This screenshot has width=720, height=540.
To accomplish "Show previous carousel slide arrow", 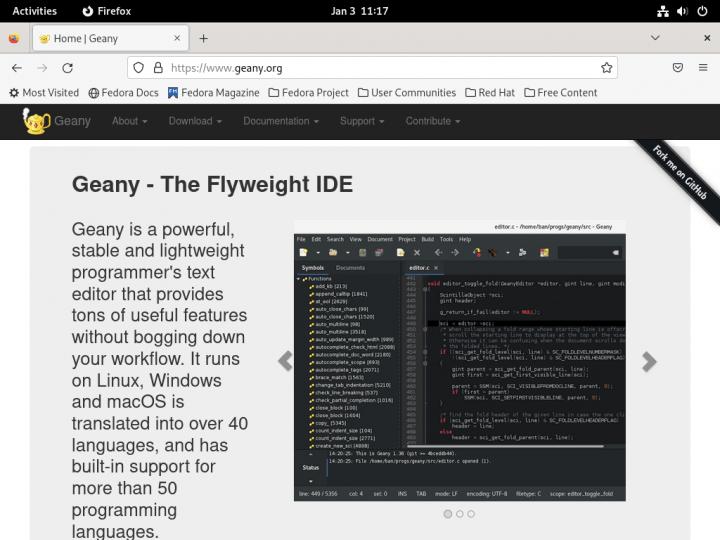I will pos(285,361).
